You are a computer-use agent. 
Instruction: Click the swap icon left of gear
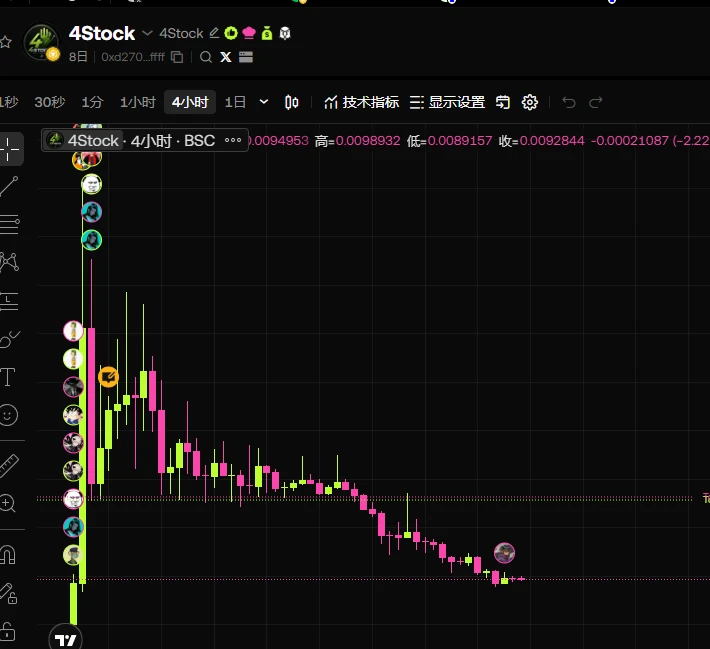pyautogui.click(x=502, y=102)
